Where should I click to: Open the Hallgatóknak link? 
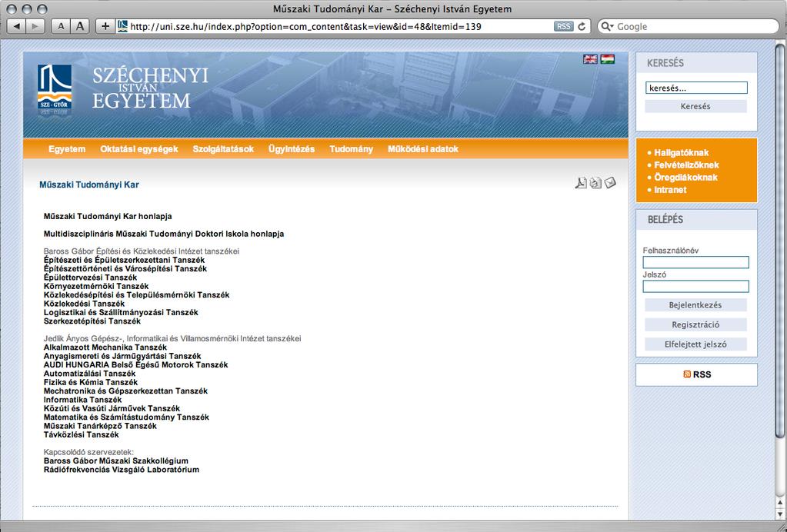pos(681,153)
